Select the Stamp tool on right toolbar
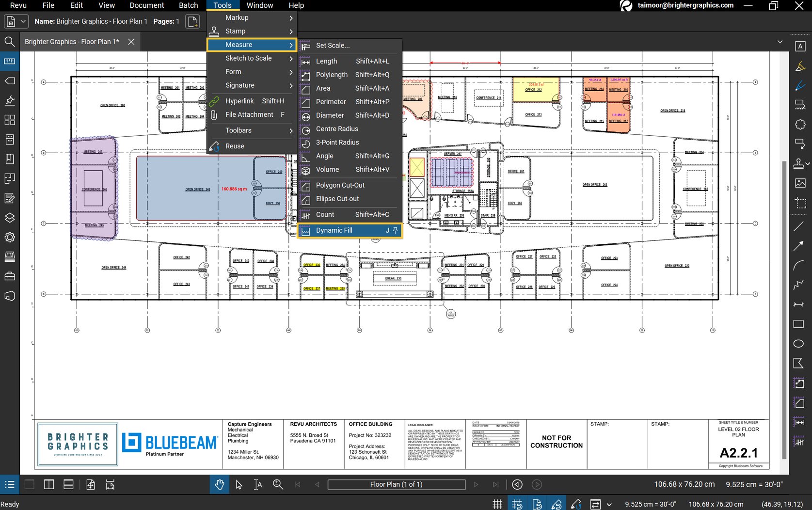Viewport: 812px width, 510px height. point(798,163)
